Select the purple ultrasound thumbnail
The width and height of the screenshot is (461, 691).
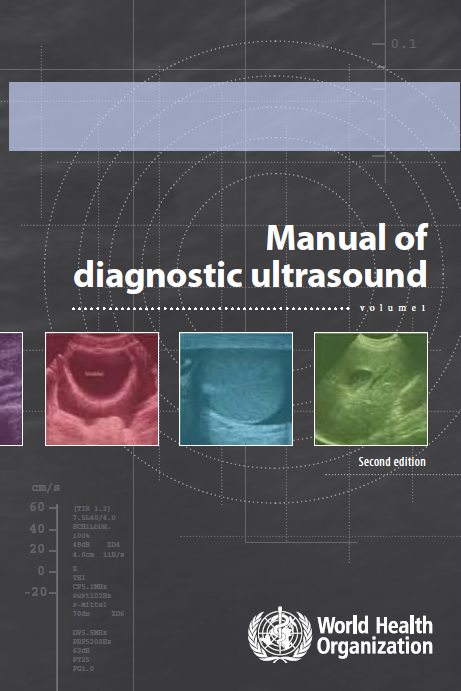(x=11, y=389)
